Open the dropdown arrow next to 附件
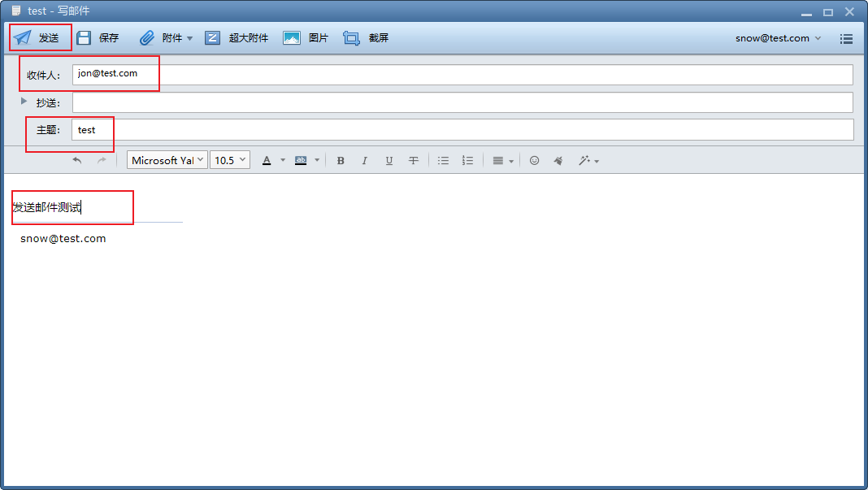This screenshot has height=490, width=868. click(x=190, y=38)
